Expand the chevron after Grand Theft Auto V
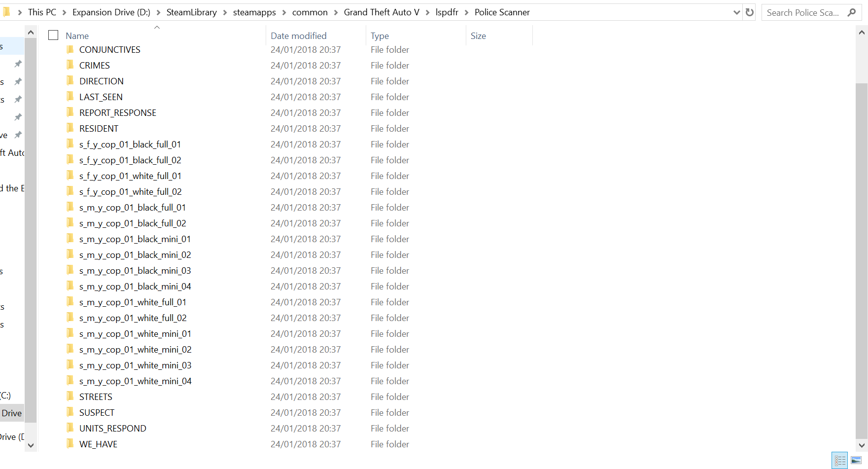The height and width of the screenshot is (469, 868). pos(427,12)
